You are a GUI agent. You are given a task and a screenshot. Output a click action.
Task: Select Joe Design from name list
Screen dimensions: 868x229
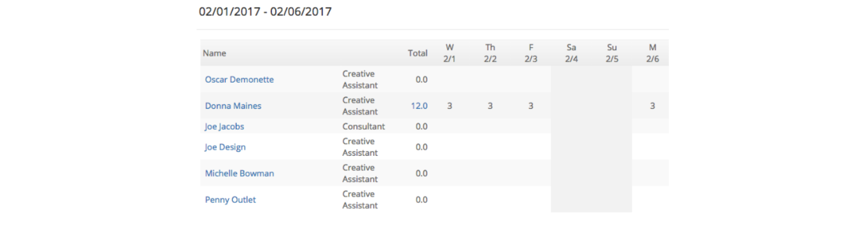coord(225,147)
